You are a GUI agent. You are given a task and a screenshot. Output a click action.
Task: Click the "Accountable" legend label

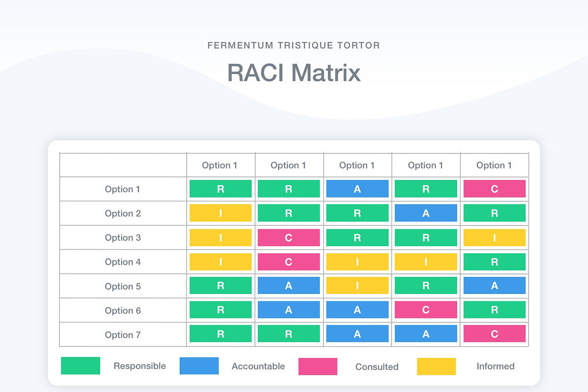click(258, 366)
